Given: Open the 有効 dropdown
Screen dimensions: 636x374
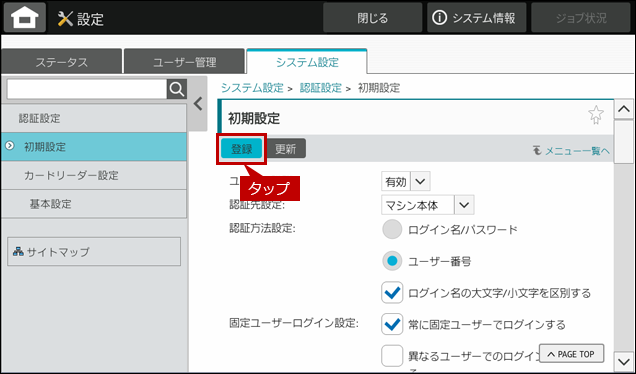Looking at the screenshot, I should tap(406, 181).
